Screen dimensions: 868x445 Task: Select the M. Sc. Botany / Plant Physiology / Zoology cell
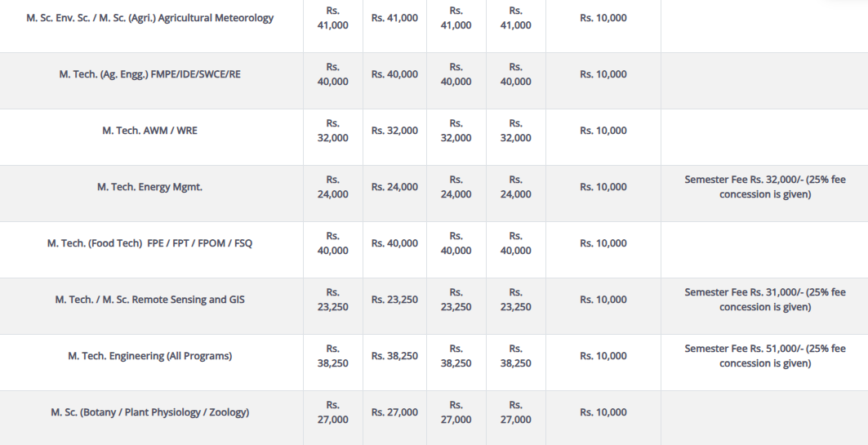150,412
